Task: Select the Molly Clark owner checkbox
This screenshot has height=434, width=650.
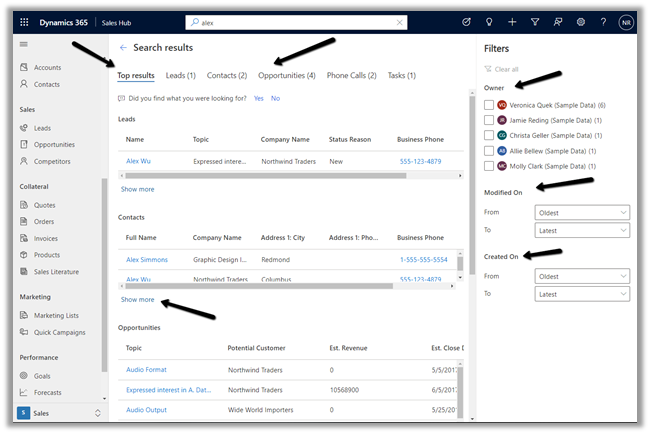Action: pos(489,166)
